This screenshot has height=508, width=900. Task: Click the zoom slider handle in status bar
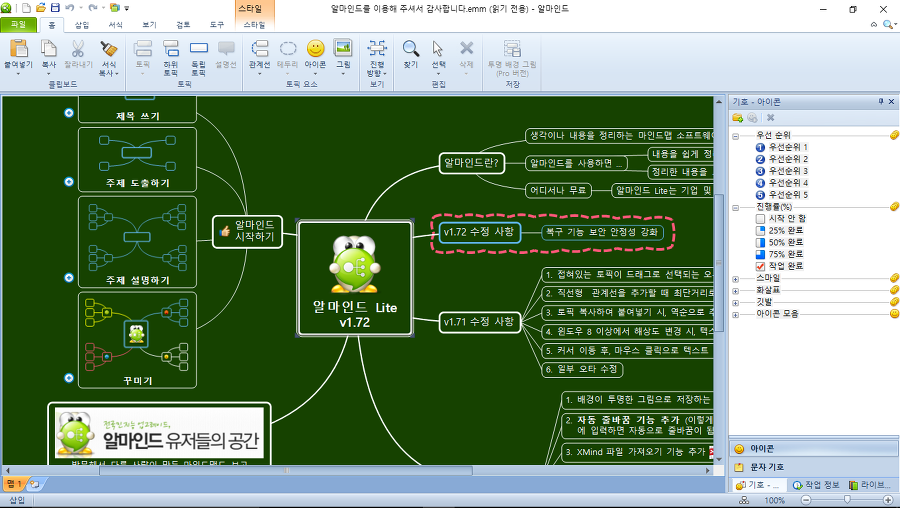pyautogui.click(x=847, y=500)
